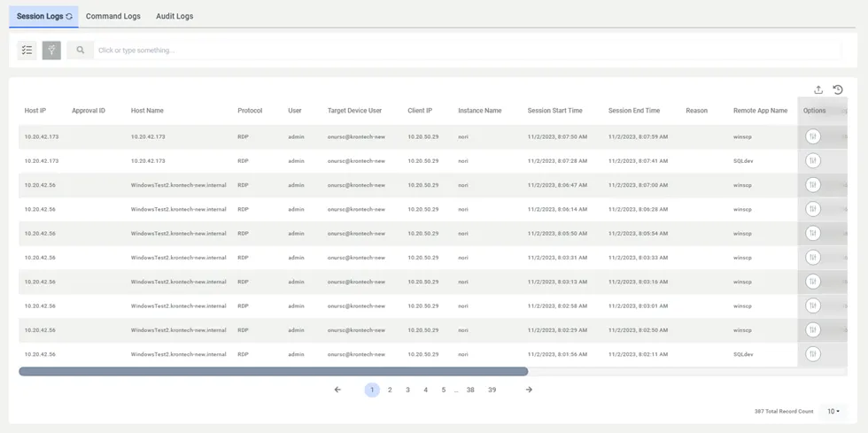Sort by the Instance Name column header
This screenshot has width=868, height=433.
480,111
